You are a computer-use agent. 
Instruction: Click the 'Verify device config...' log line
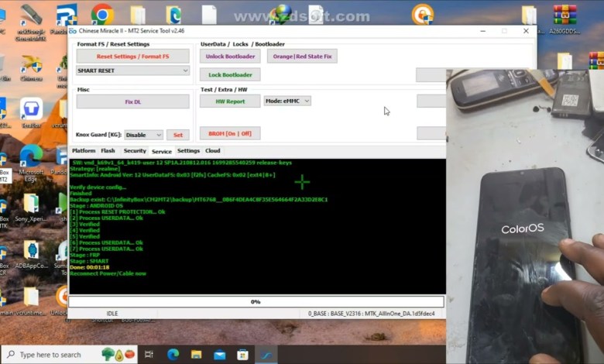click(x=98, y=187)
